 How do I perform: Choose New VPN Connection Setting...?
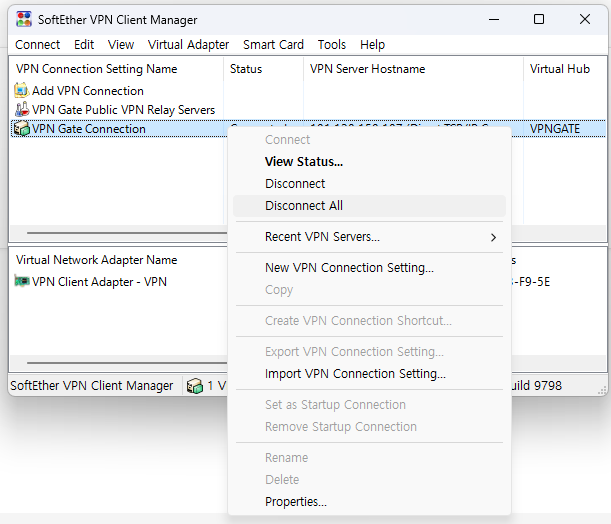click(x=369, y=268)
